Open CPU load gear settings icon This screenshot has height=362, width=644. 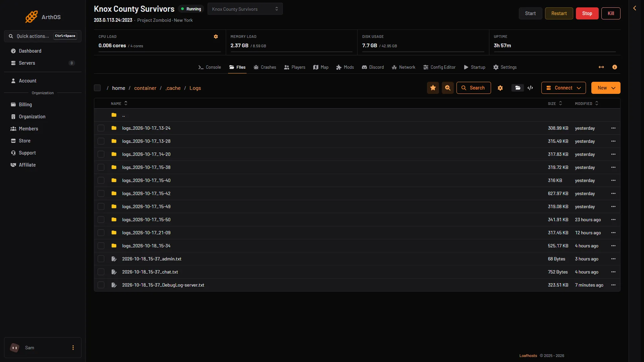(216, 37)
